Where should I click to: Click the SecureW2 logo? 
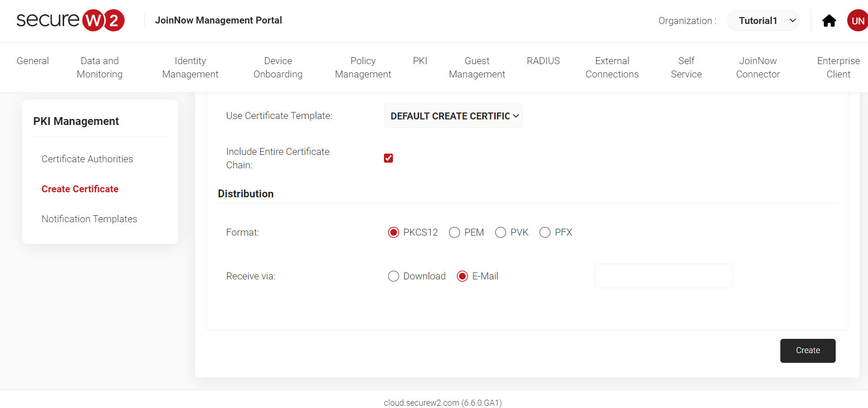71,20
